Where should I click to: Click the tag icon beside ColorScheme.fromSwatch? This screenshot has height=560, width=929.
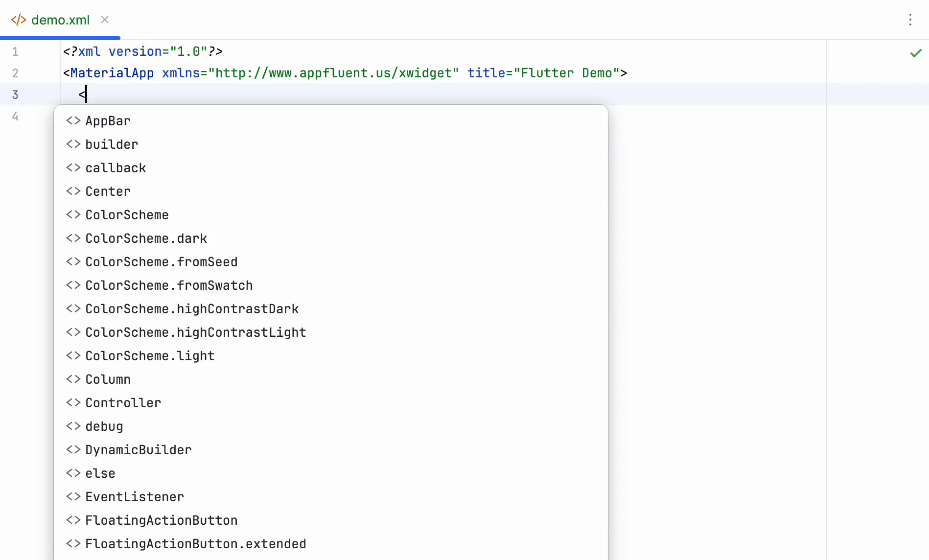click(73, 285)
